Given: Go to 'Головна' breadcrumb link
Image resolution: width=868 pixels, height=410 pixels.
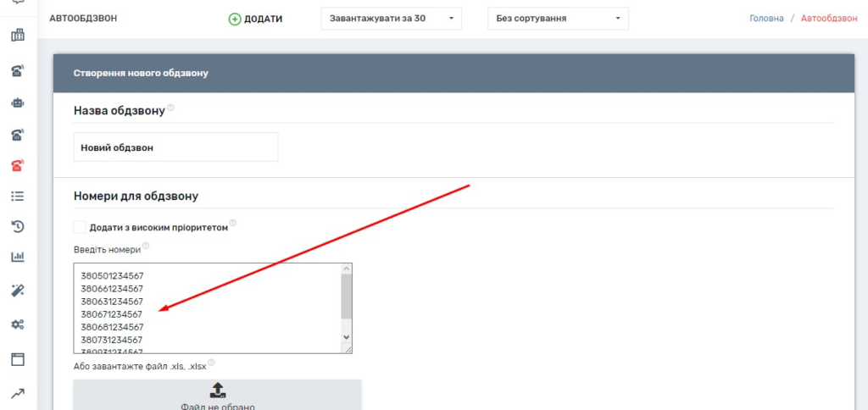Looking at the screenshot, I should (x=766, y=18).
